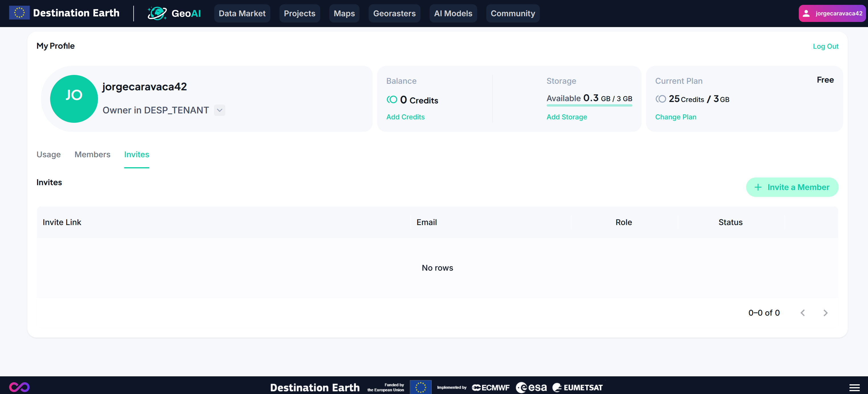Switch to the Members tab
The width and height of the screenshot is (868, 394).
coord(92,154)
